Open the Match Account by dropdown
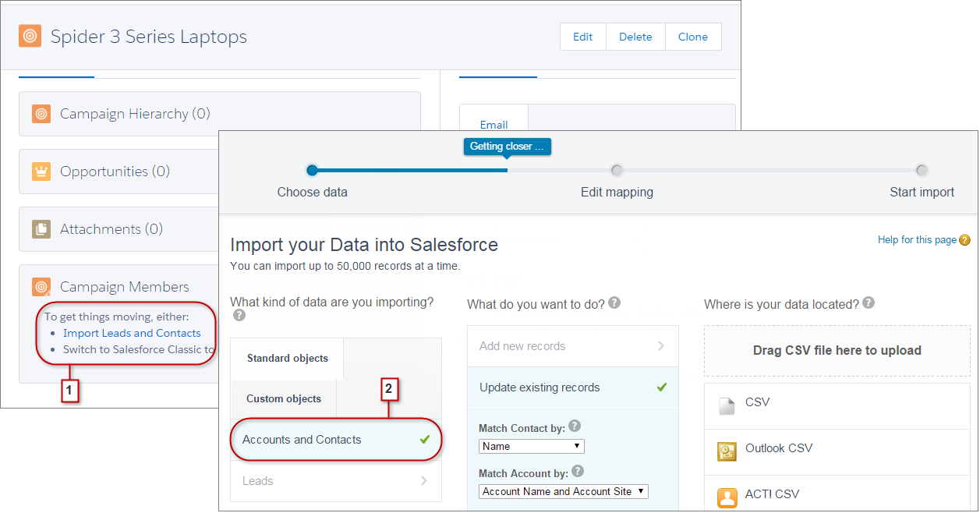The height and width of the screenshot is (513, 980). point(564,491)
